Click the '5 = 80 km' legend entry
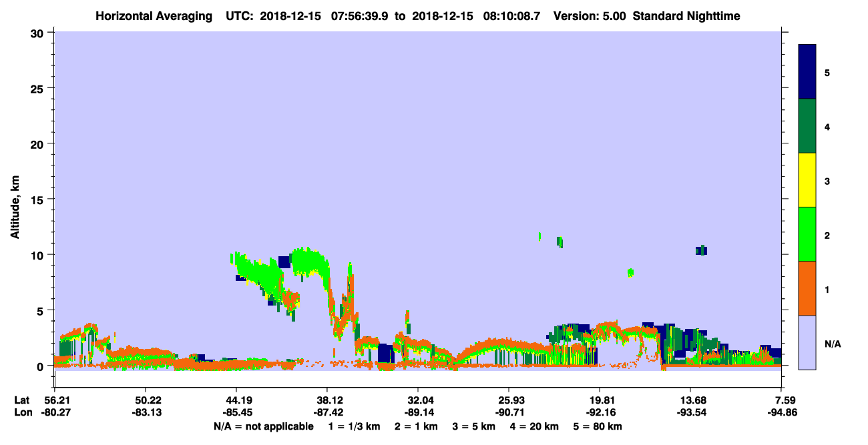Viewport: 868px width, 445px height. [x=598, y=426]
